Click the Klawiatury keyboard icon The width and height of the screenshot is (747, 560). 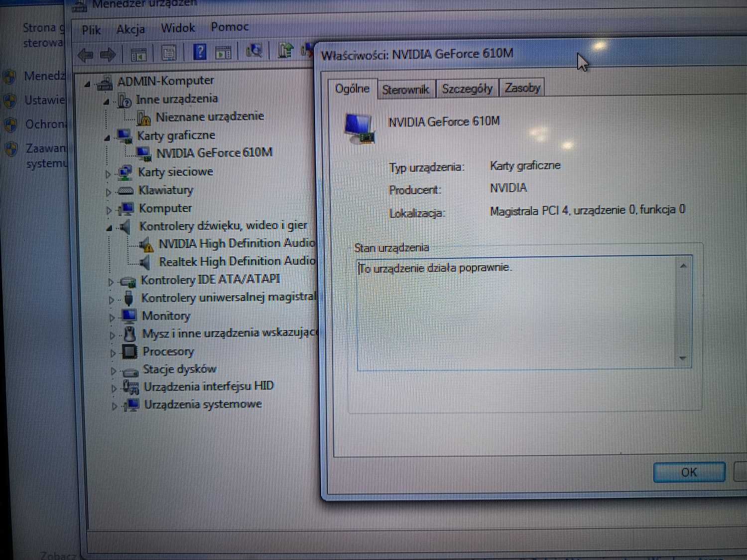coord(125,191)
